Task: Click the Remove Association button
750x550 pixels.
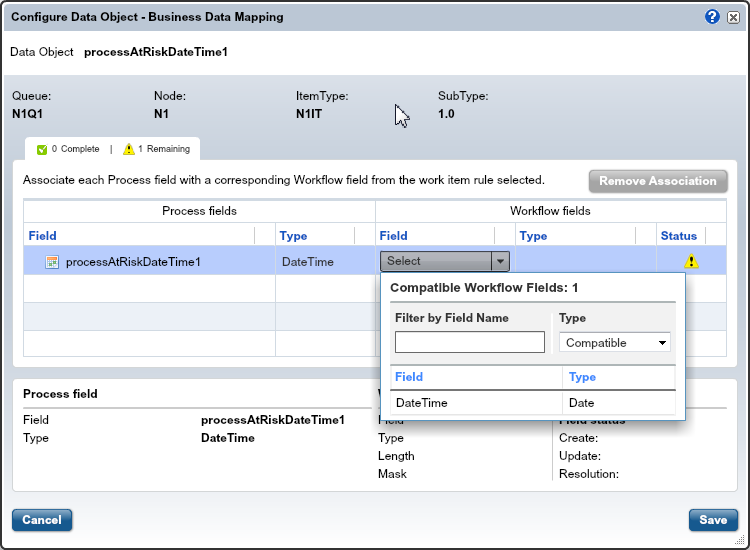Action: (658, 181)
